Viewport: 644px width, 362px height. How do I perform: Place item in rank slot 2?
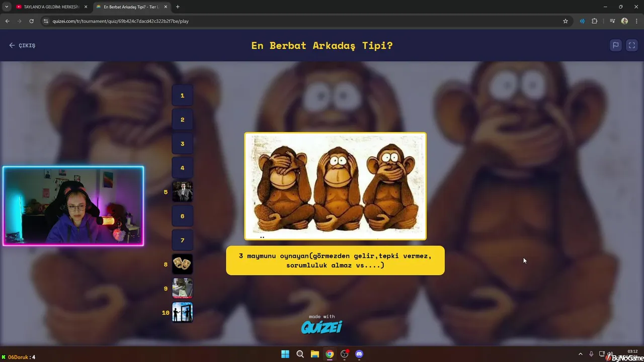[182, 120]
